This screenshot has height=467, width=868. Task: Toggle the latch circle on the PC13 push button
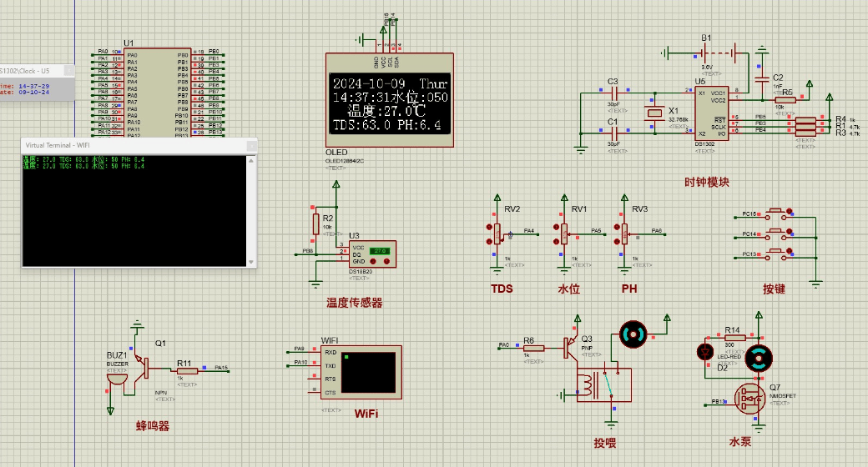[790, 252]
